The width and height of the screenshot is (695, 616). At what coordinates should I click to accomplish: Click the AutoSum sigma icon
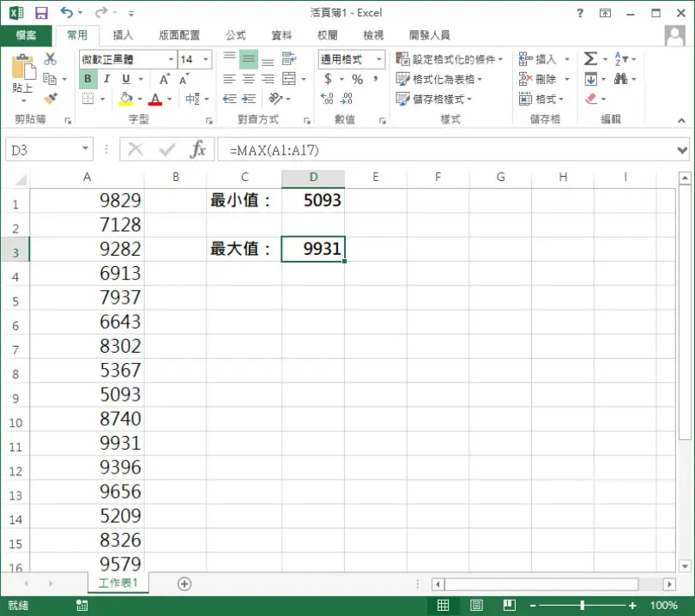tap(590, 58)
